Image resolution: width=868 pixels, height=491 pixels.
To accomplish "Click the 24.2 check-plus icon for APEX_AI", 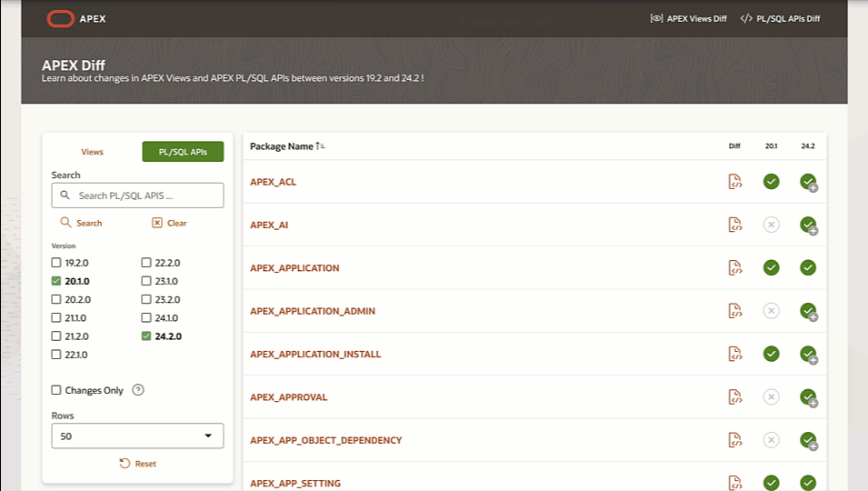I will [x=809, y=225].
